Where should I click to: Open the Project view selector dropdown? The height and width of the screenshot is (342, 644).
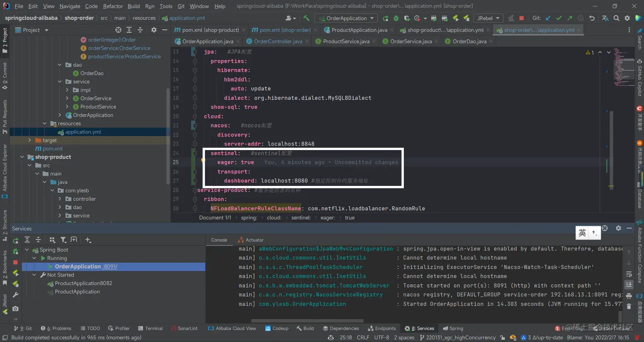[x=32, y=30]
